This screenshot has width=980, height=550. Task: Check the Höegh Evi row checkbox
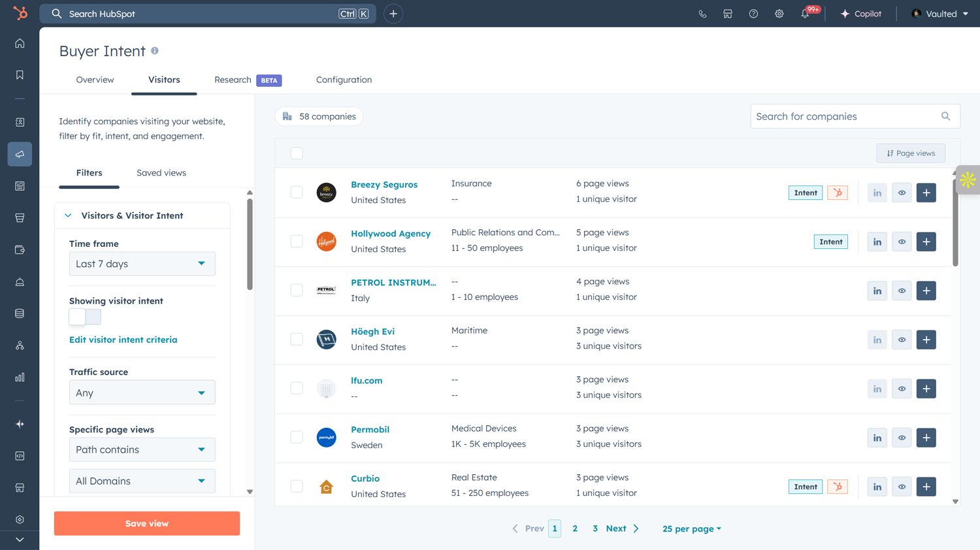(x=297, y=339)
